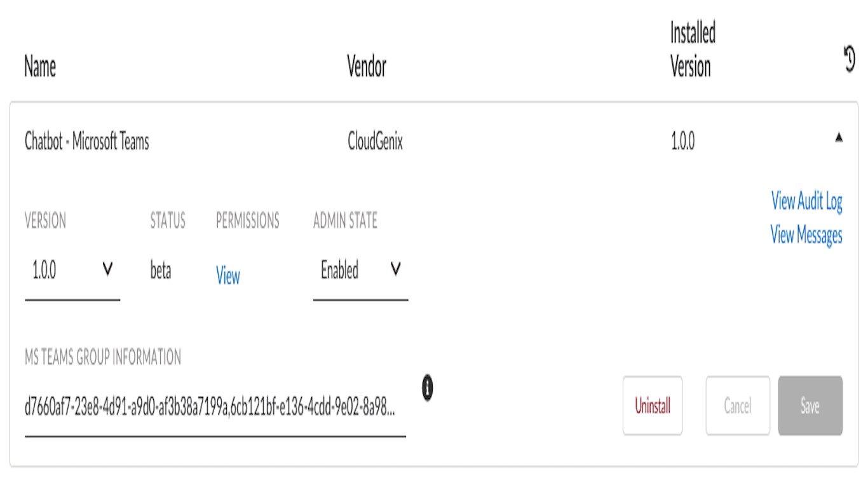
Task: Click the MS Teams Group Information label
Action: 103,358
